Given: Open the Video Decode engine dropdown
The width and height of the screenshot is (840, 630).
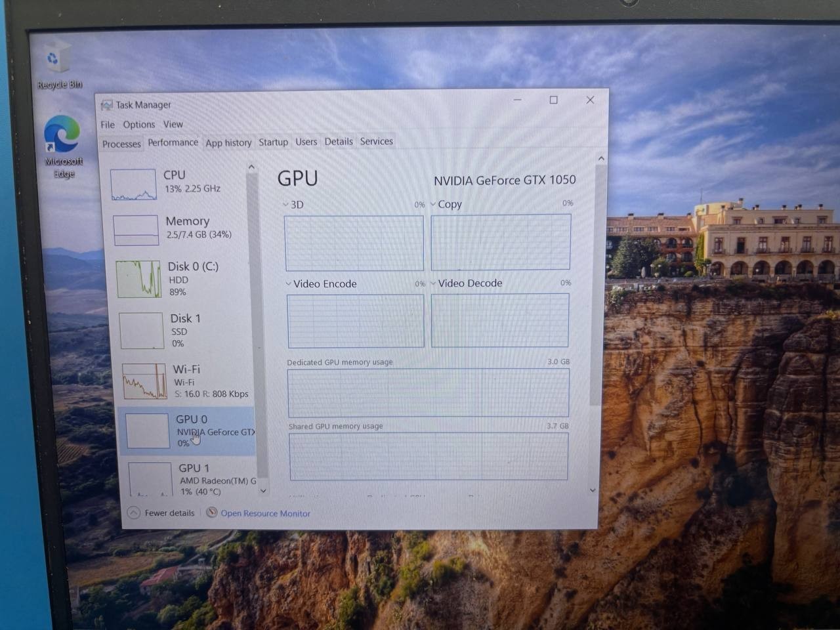Looking at the screenshot, I should pyautogui.click(x=433, y=283).
